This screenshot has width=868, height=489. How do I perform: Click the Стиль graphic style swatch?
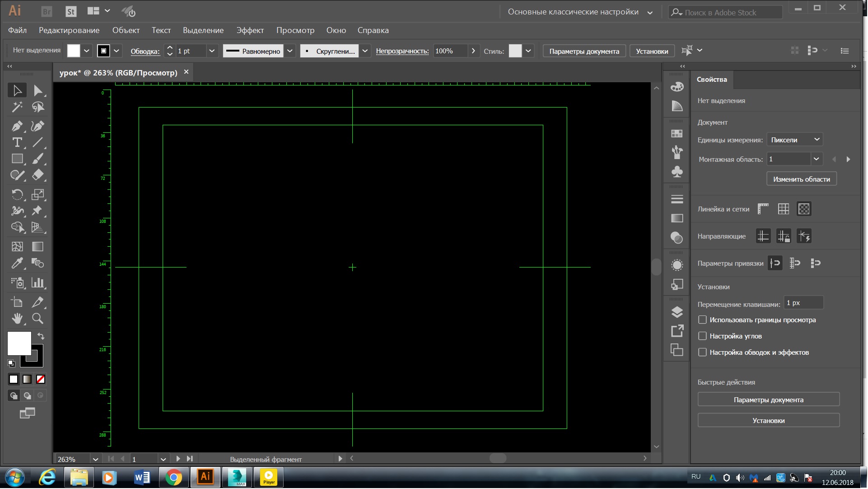(515, 51)
